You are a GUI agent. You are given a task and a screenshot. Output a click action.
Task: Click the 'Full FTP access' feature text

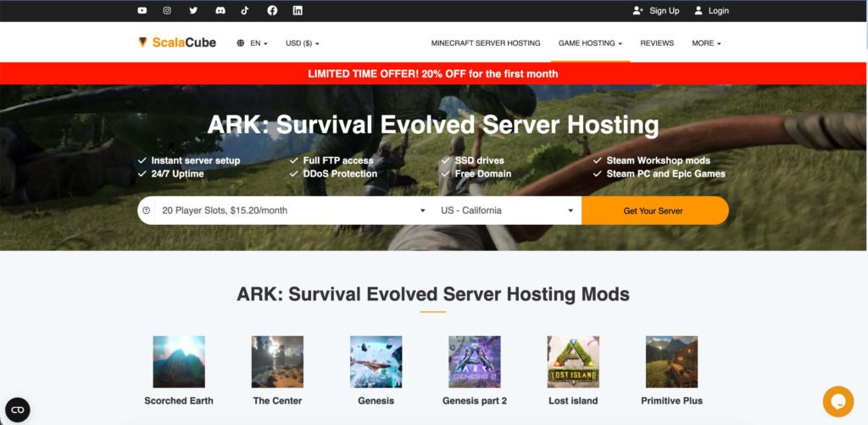(x=338, y=160)
